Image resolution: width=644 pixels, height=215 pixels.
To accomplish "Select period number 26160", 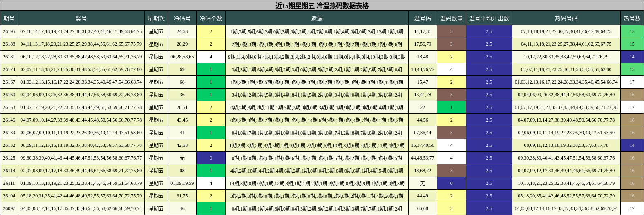I will pos(9,95).
